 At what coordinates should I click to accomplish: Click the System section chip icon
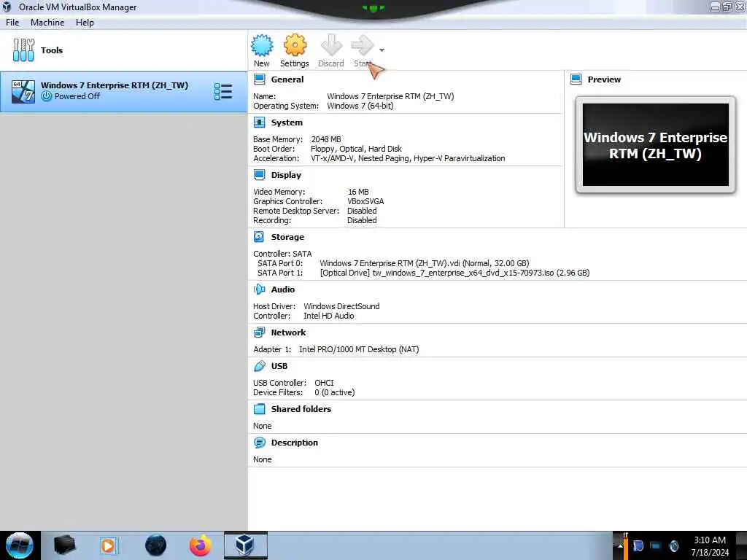[x=260, y=122]
